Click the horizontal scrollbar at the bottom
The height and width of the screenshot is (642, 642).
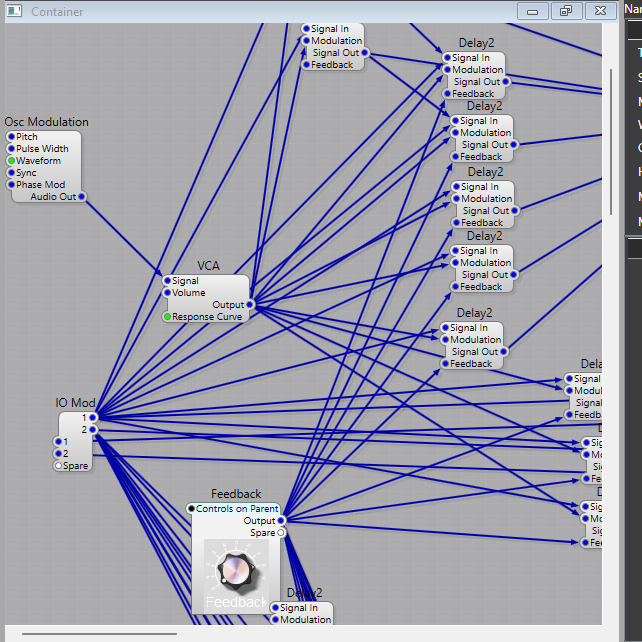(99, 634)
